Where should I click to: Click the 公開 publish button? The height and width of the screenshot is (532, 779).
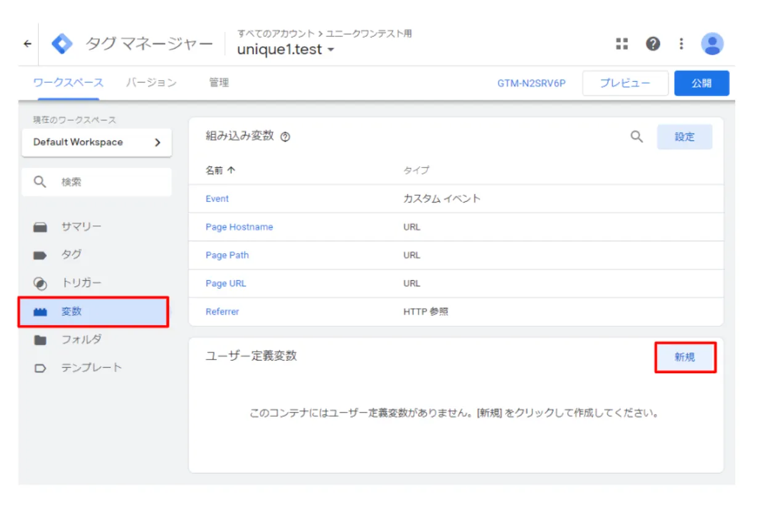tap(701, 83)
